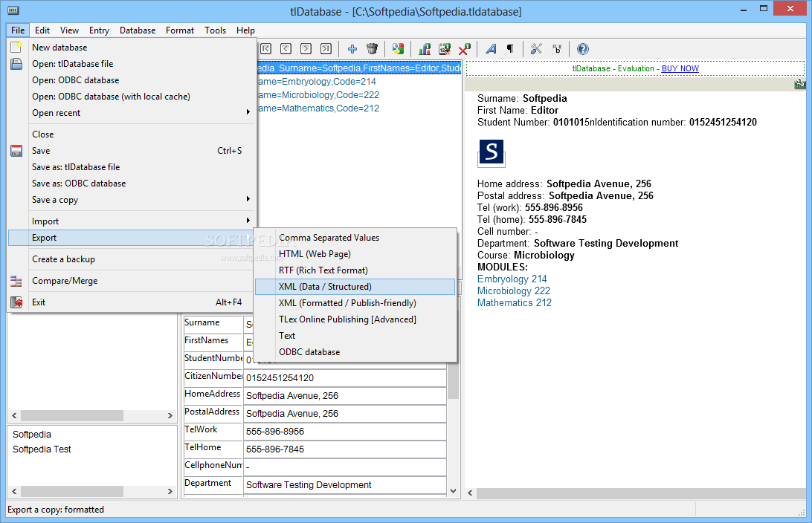The width and height of the screenshot is (812, 523).
Task: Expand Save a copy submenu
Action: (x=132, y=200)
